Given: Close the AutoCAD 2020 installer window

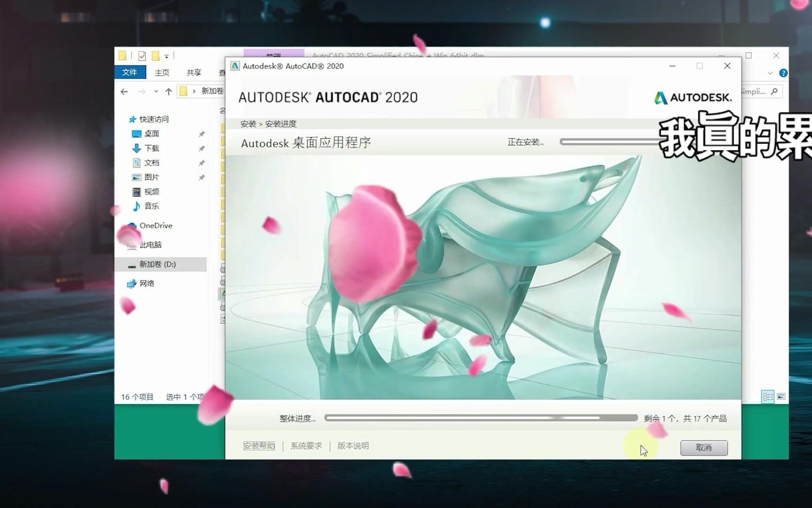Looking at the screenshot, I should pyautogui.click(x=727, y=66).
